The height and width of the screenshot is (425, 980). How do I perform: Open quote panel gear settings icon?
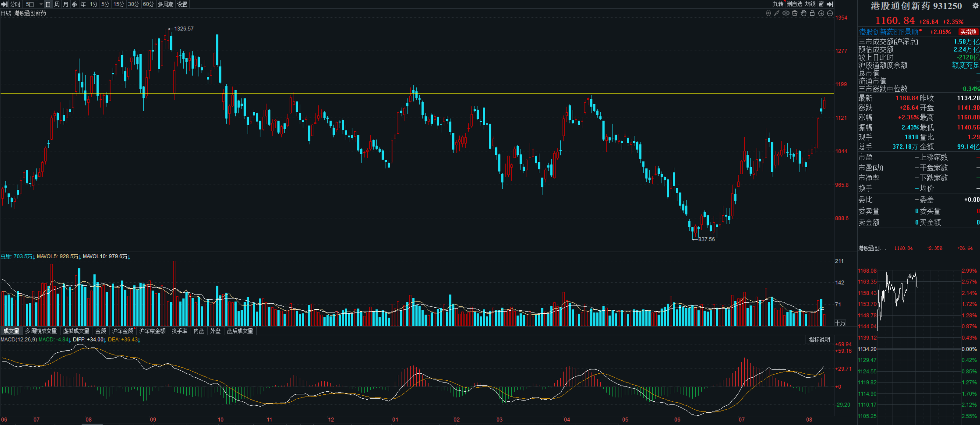tap(975, 6)
